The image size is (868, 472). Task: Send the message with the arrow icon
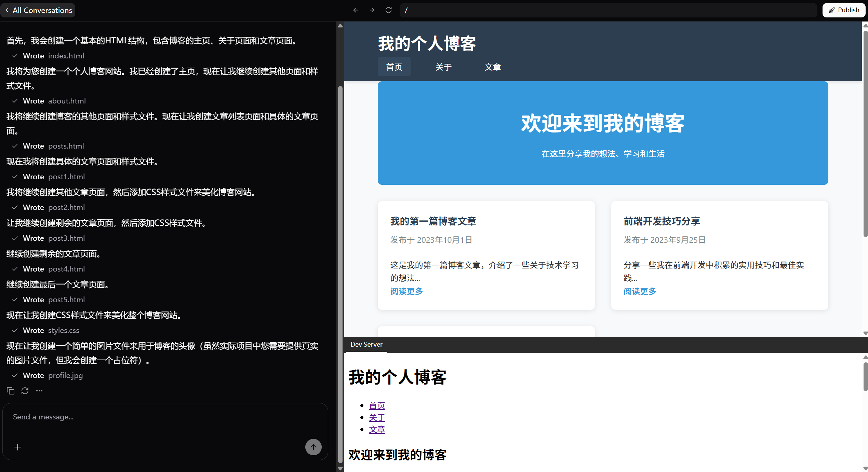click(x=313, y=447)
